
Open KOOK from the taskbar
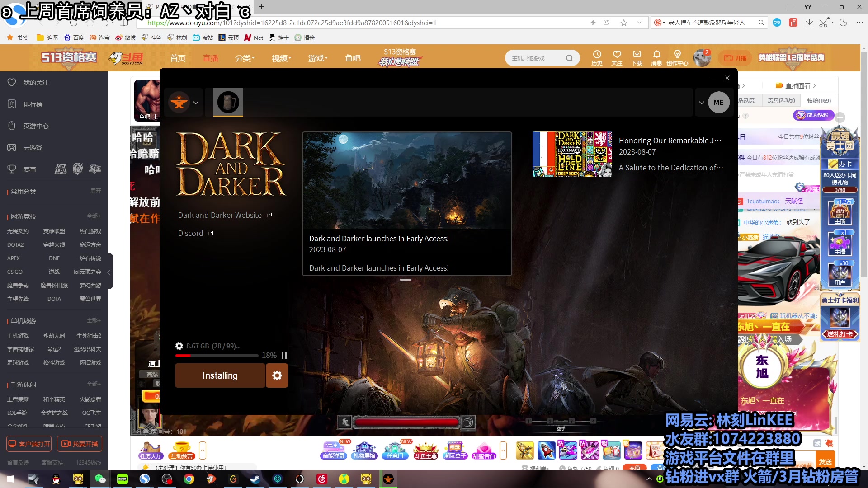(122, 479)
